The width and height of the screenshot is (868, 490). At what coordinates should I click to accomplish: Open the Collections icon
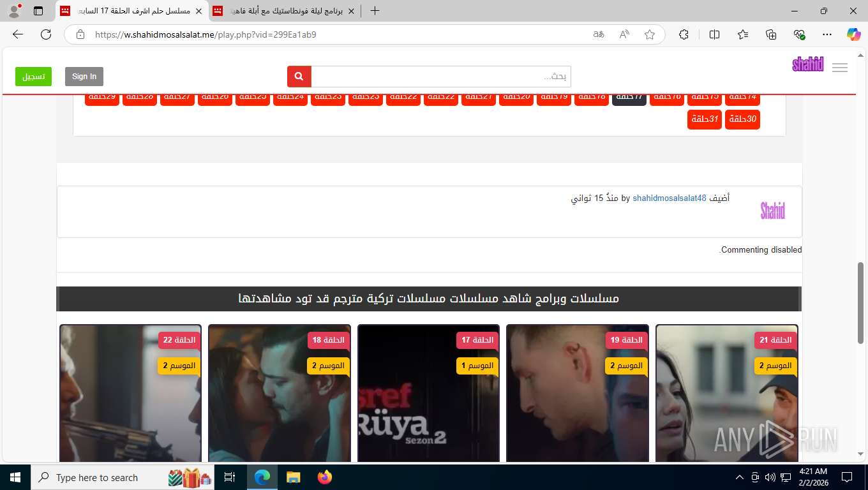(771, 34)
